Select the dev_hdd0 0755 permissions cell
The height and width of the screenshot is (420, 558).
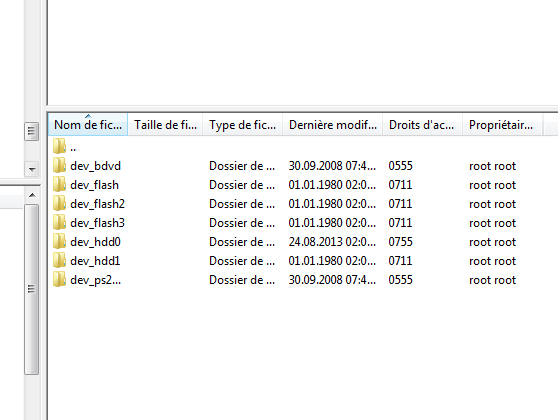[x=400, y=242]
